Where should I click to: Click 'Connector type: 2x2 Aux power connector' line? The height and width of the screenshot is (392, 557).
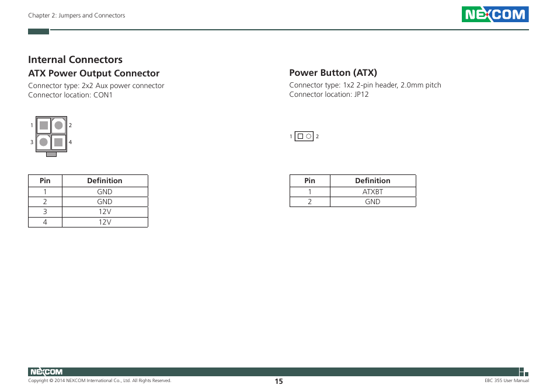tap(96, 86)
